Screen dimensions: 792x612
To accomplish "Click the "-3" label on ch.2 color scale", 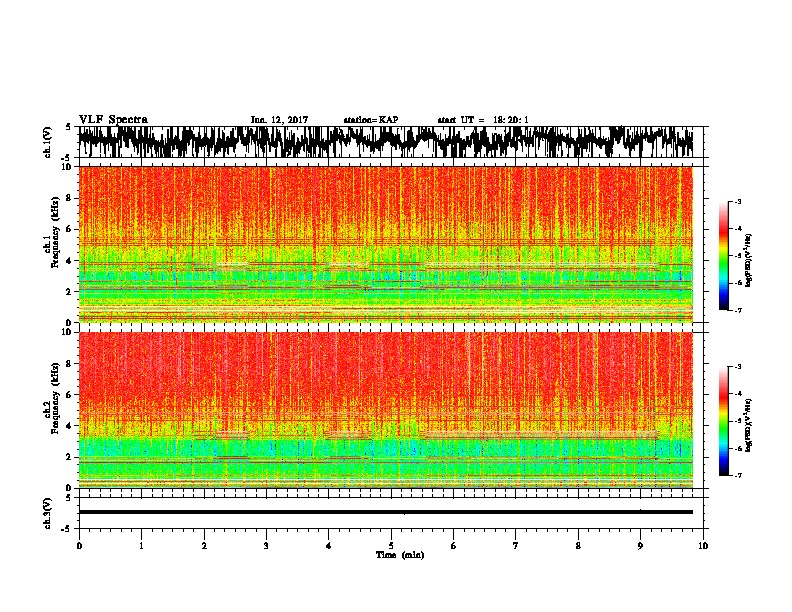I will 737,367.
